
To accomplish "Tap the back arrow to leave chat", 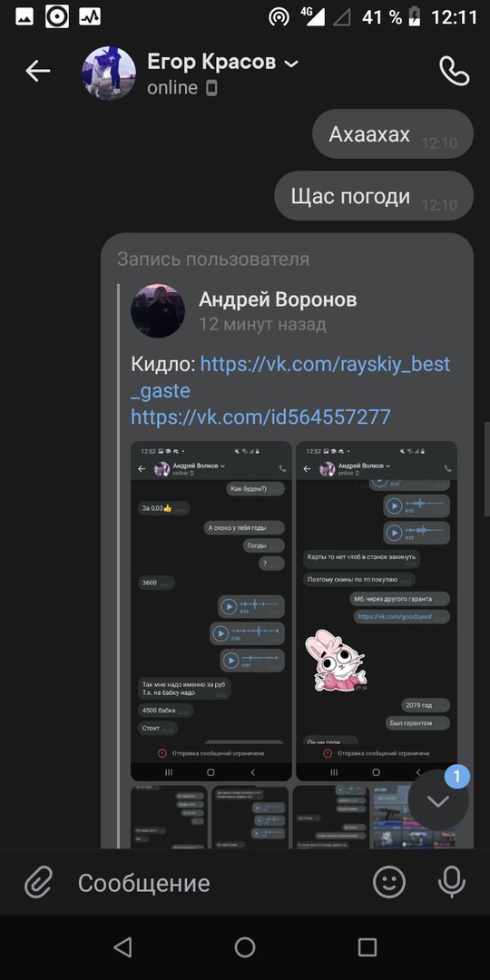I will pos(37,72).
